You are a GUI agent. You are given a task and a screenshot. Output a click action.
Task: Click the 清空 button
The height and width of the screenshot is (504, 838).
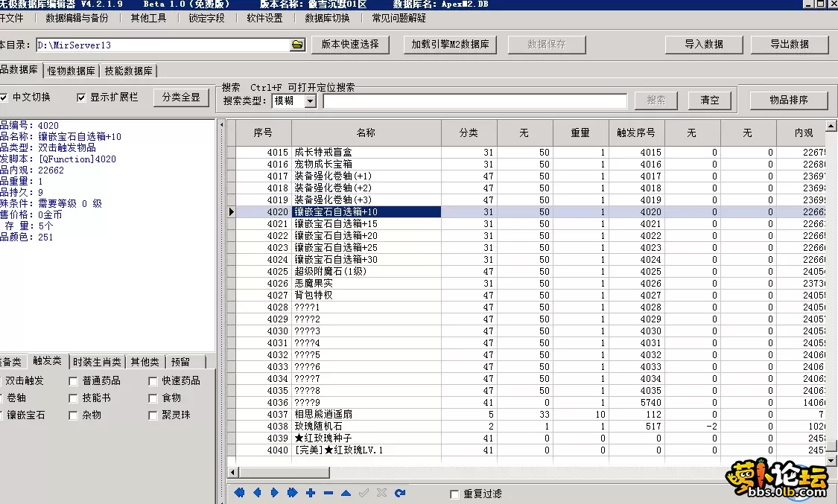coord(710,100)
